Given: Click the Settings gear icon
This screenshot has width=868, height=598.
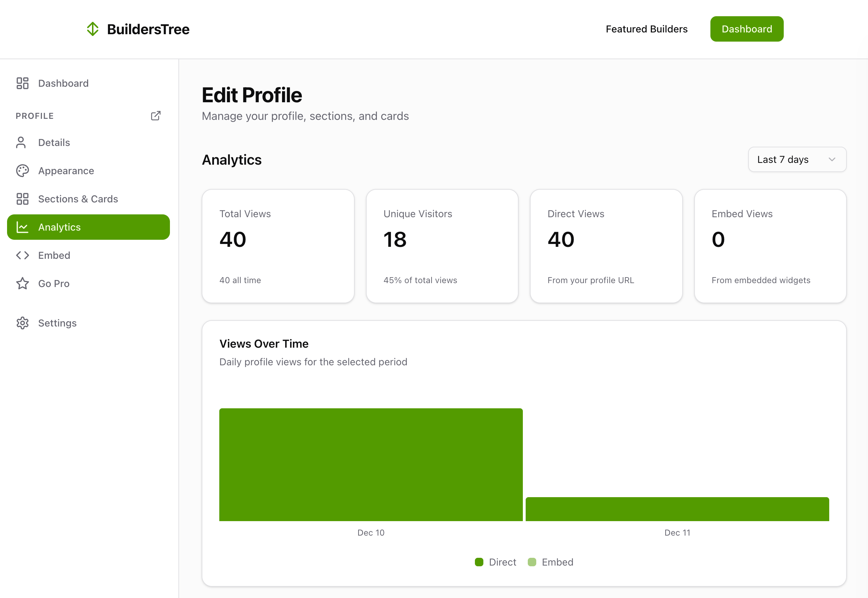Looking at the screenshot, I should coord(23,323).
